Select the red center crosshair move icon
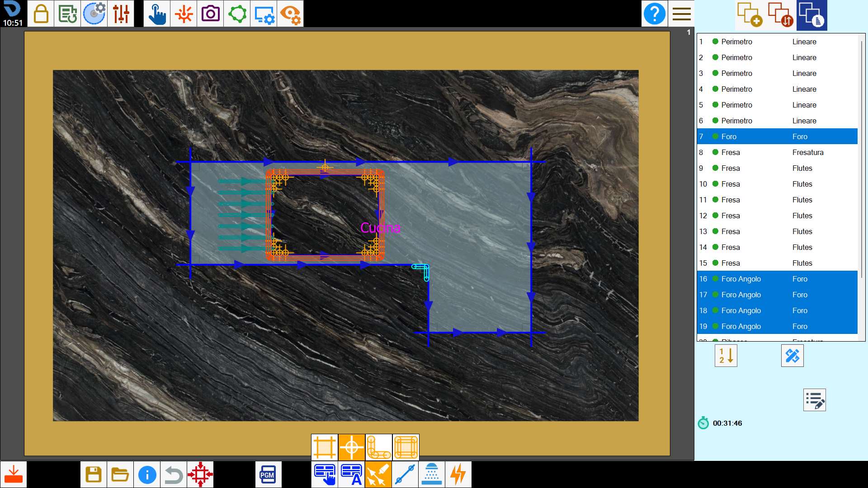 200,474
